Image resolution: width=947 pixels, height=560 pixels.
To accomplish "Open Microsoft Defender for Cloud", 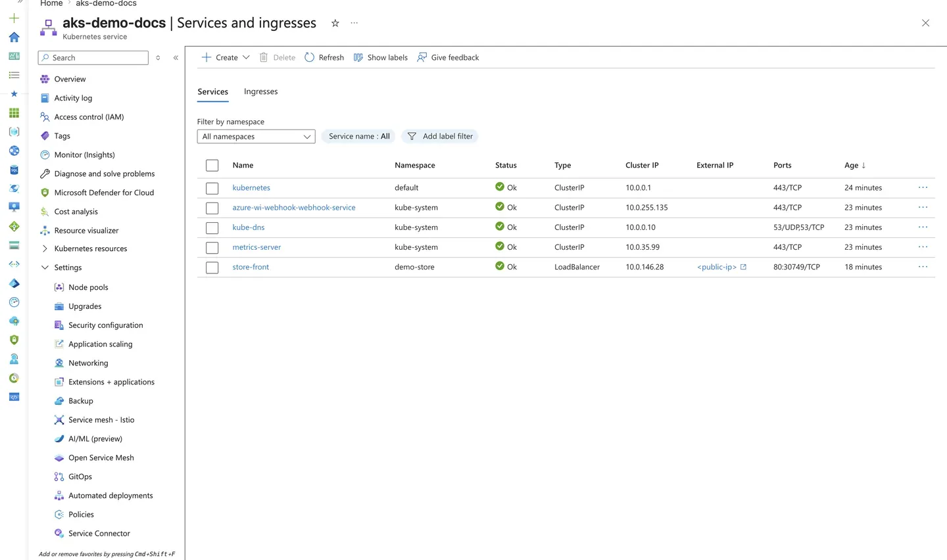I will [104, 193].
